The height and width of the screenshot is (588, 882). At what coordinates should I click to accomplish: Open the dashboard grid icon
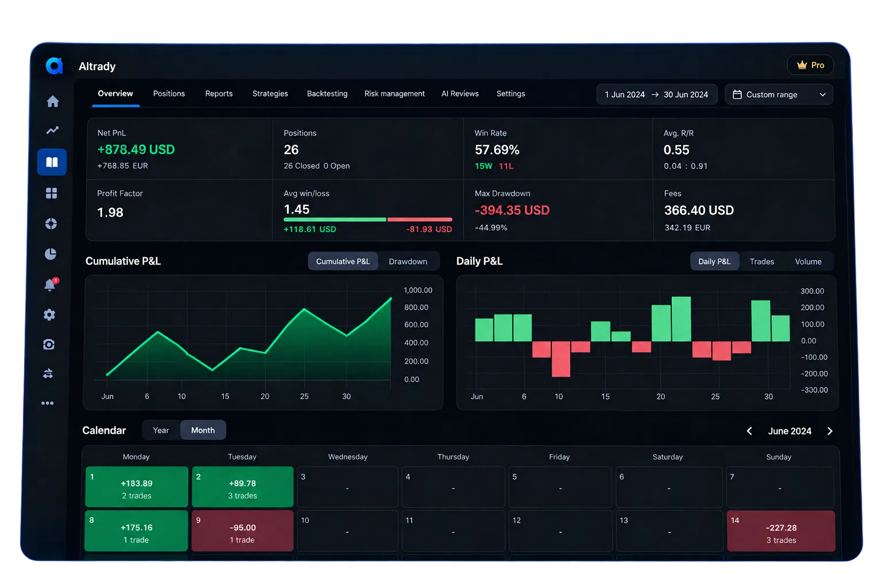coord(51,193)
